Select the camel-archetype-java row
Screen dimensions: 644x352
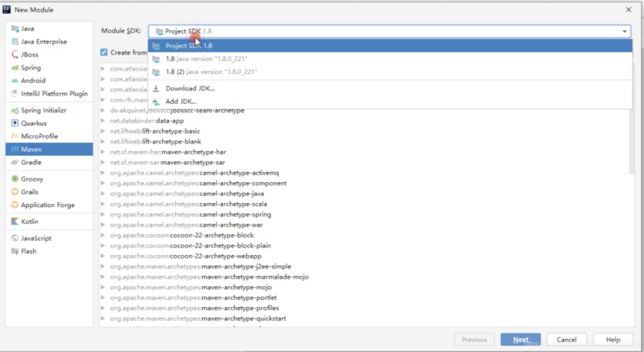point(364,193)
